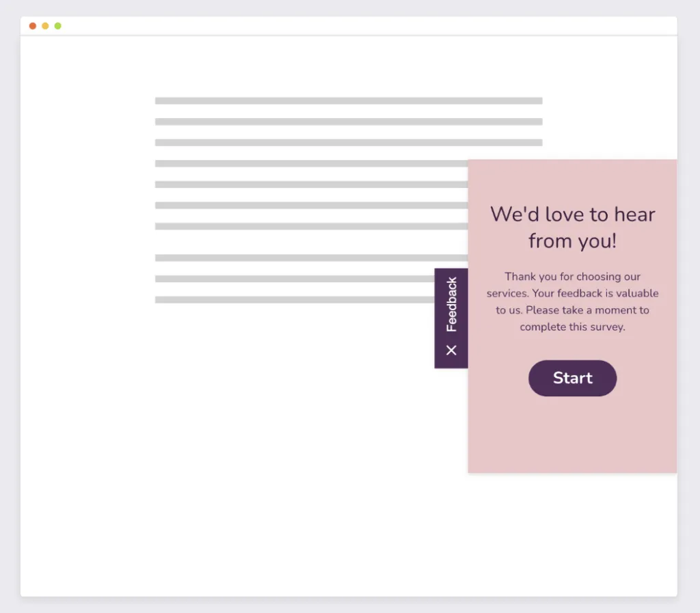Screen dimensions: 700x613
Task: Select the survey thank-you paragraph text
Action: click(x=572, y=301)
